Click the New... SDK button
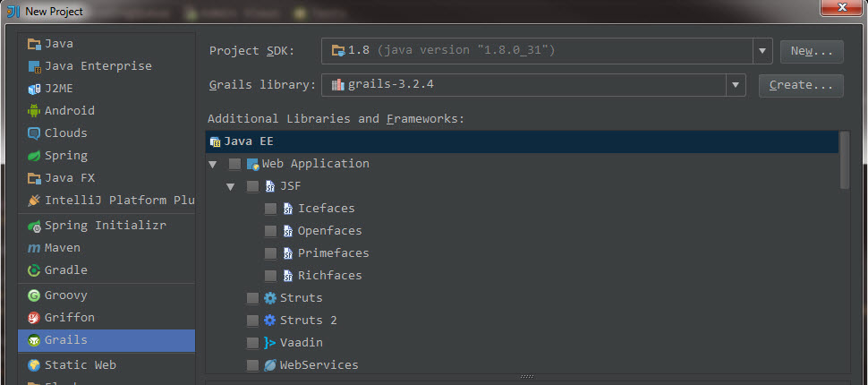The image size is (868, 385). pyautogui.click(x=812, y=52)
